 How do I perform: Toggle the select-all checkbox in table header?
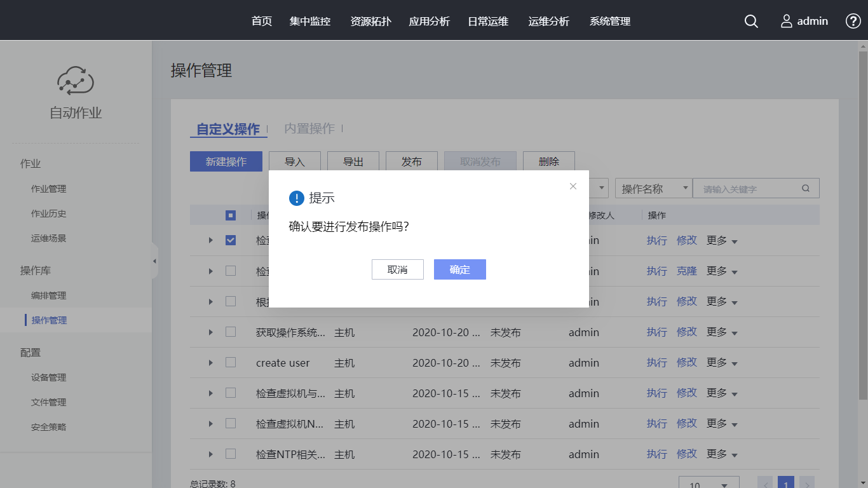click(x=231, y=215)
